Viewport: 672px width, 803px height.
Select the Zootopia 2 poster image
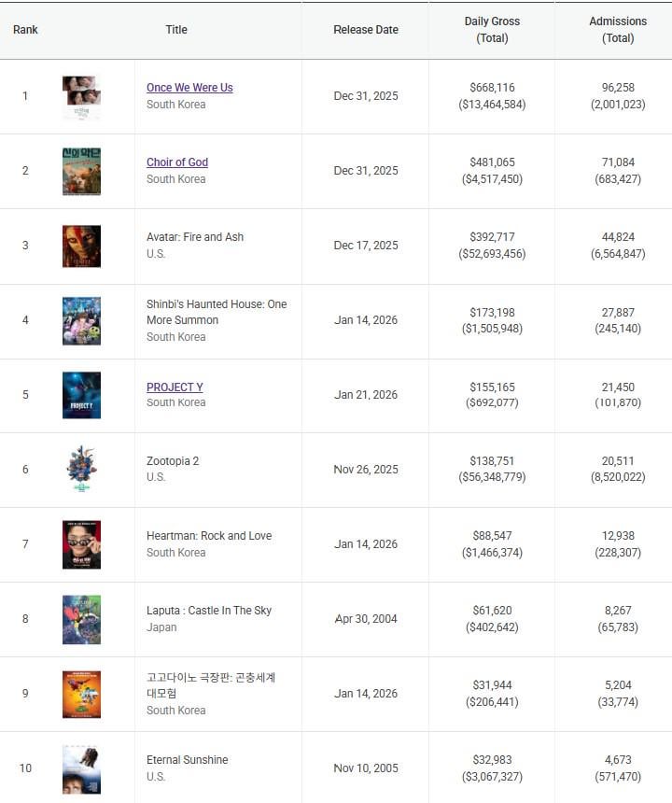click(x=81, y=470)
